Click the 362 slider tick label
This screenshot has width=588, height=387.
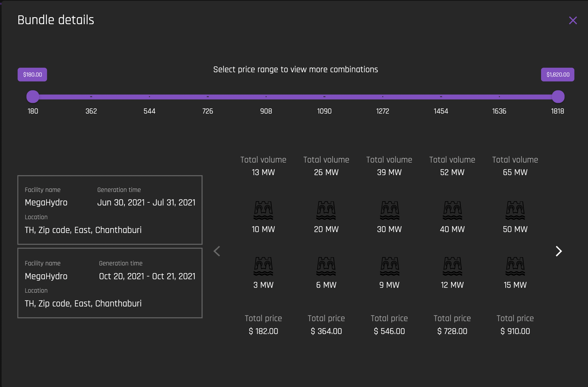point(91,111)
